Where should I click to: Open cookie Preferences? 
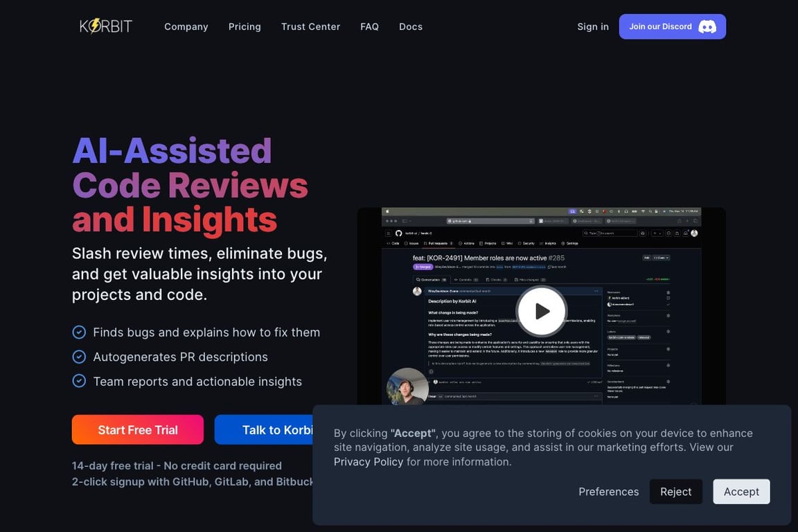coord(609,491)
